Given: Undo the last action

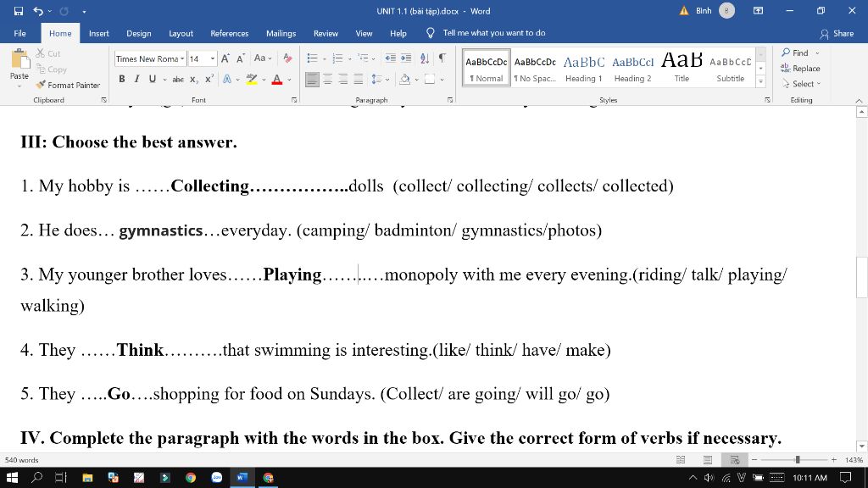Looking at the screenshot, I should (x=37, y=11).
